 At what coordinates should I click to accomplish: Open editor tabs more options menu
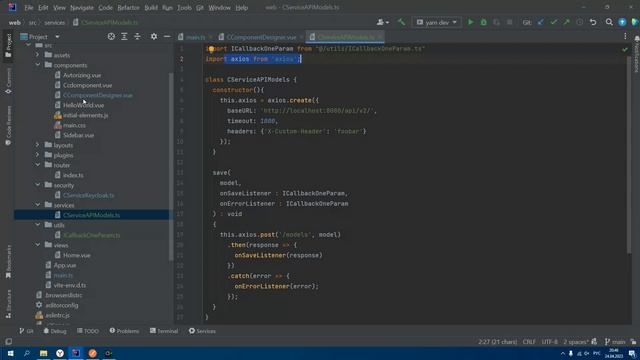point(625,37)
